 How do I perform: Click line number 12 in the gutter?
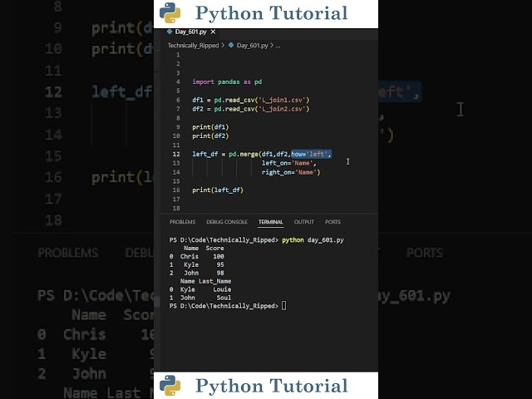[176, 154]
